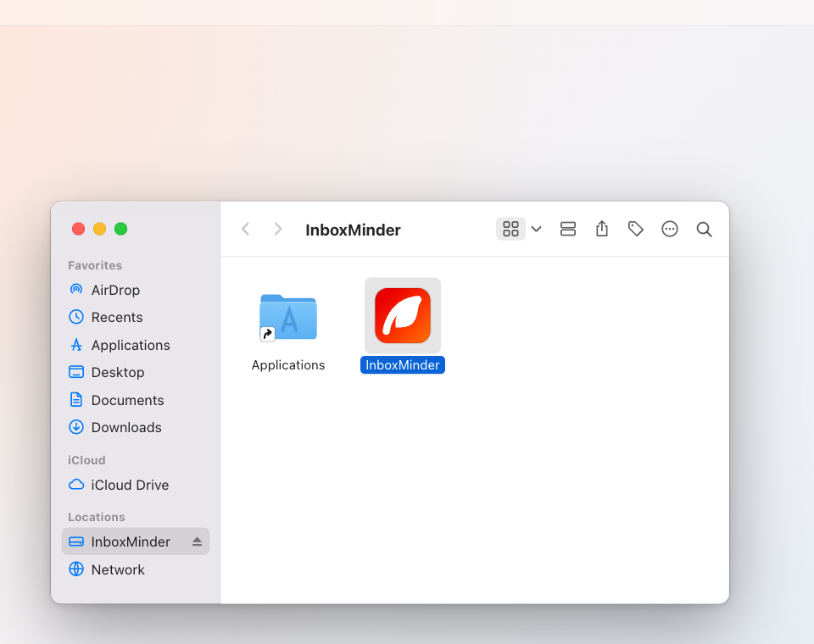The height and width of the screenshot is (644, 814).
Task: Click the iCloud section header
Action: pos(86,460)
